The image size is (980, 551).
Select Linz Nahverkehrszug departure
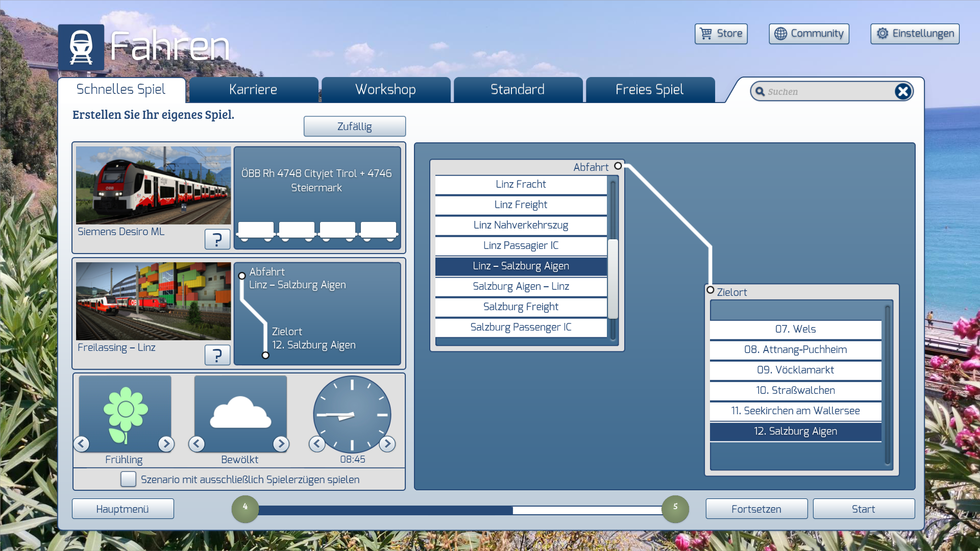click(x=521, y=225)
